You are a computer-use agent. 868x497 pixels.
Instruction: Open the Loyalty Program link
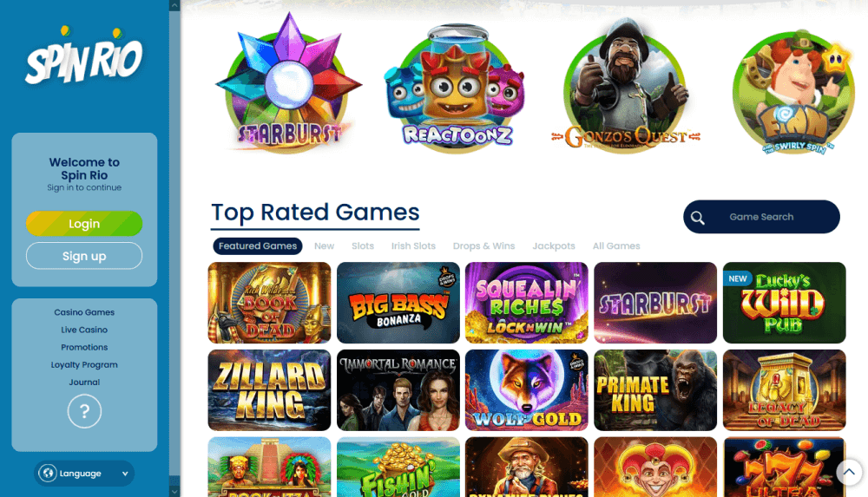click(x=84, y=364)
